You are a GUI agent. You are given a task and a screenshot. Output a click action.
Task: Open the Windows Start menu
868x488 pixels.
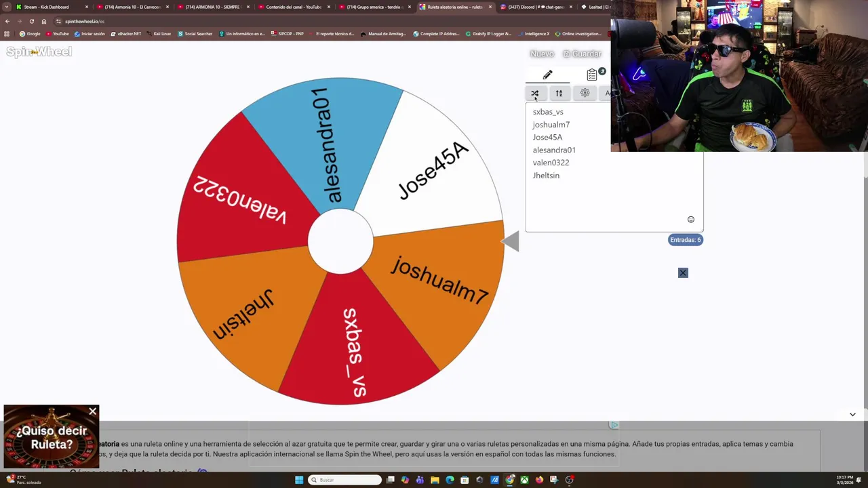click(x=299, y=480)
